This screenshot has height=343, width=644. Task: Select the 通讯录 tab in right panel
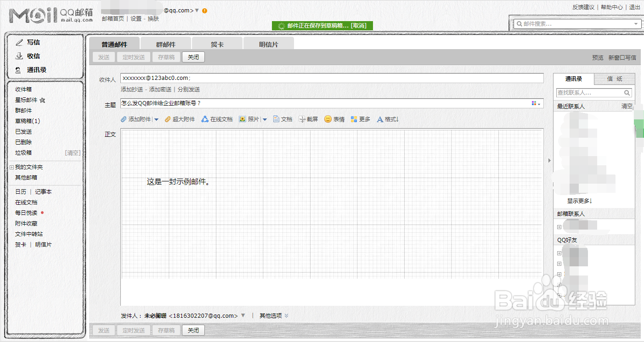[x=573, y=79]
